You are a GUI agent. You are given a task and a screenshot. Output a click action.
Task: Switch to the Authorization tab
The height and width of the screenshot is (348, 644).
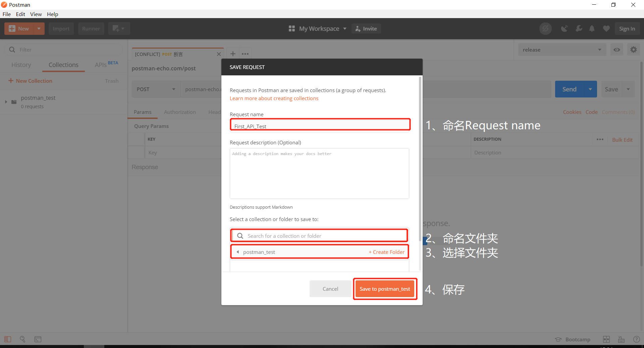point(180,112)
